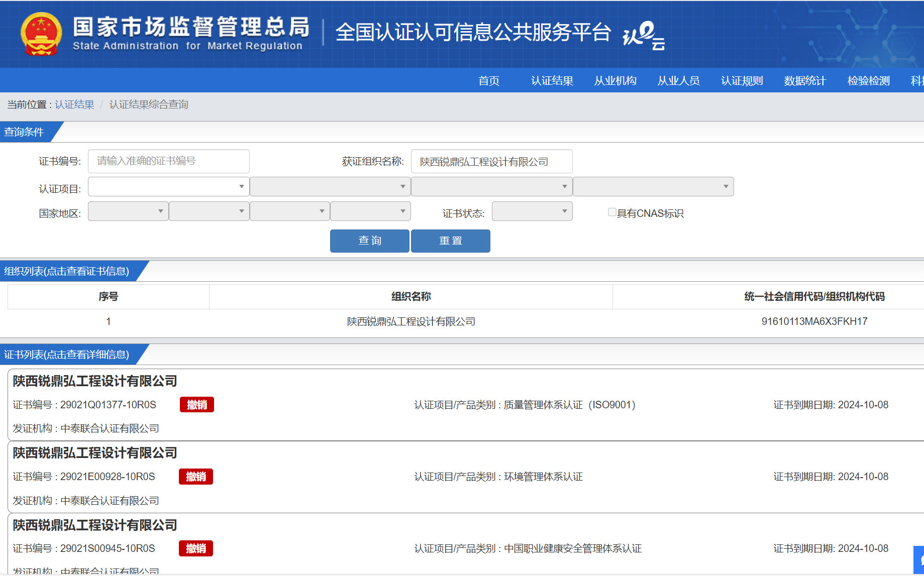Tick the 具有CNAS标识 checkbox

pyautogui.click(x=611, y=212)
